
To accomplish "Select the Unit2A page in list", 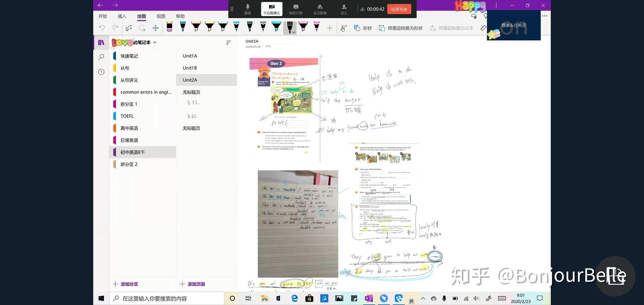I will pyautogui.click(x=206, y=80).
